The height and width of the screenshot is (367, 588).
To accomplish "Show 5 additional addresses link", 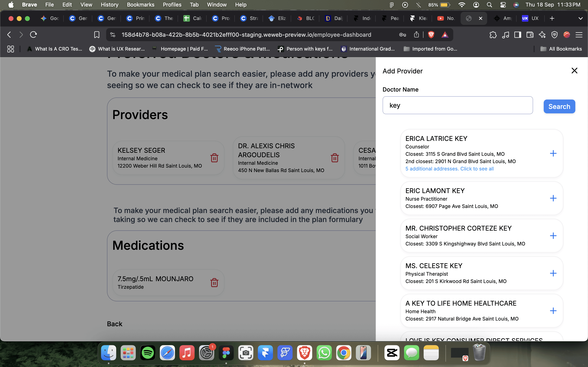I will coord(450,169).
